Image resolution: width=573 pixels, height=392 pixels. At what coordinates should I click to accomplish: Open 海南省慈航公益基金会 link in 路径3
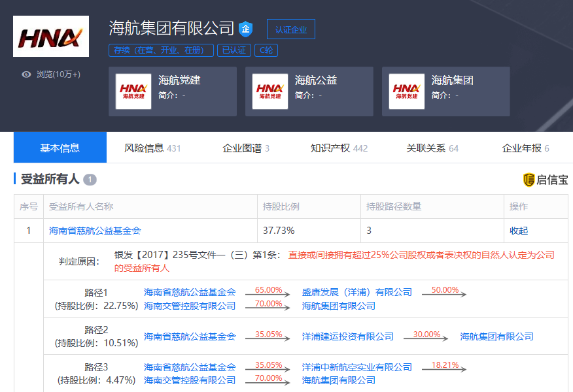coord(190,367)
